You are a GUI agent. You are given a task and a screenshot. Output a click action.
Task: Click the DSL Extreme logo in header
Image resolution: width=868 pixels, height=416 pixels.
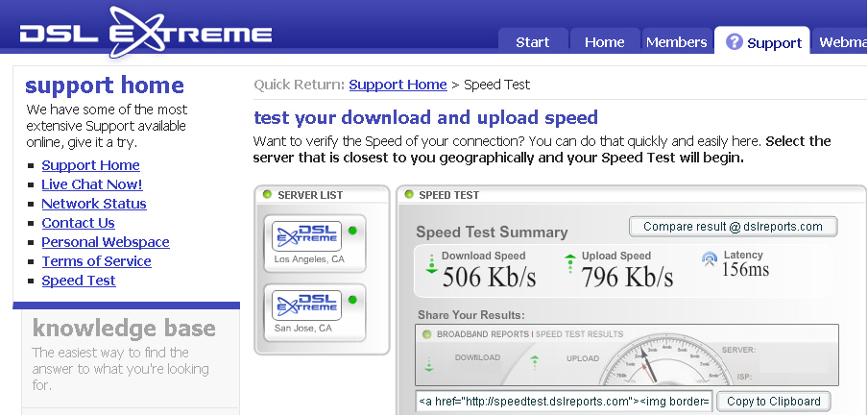146,32
